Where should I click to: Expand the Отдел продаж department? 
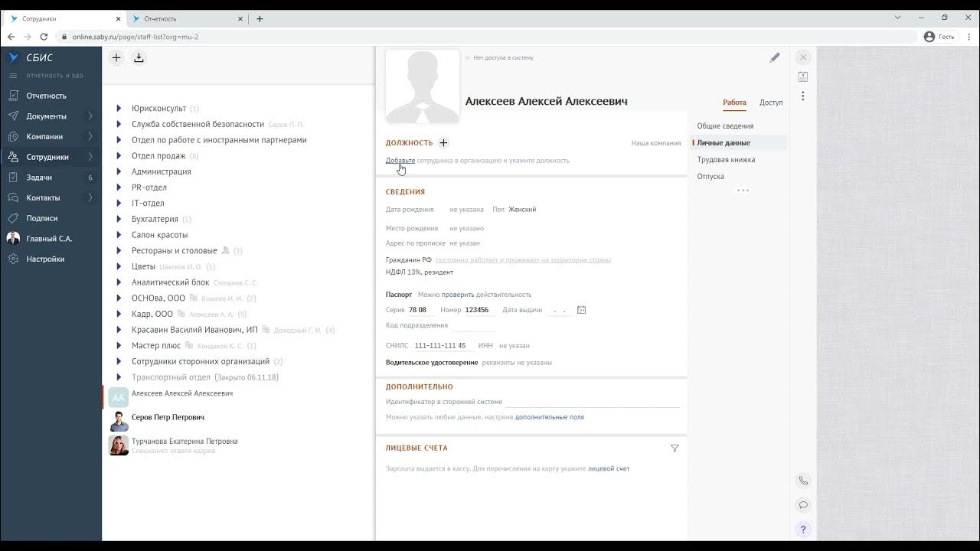click(119, 156)
